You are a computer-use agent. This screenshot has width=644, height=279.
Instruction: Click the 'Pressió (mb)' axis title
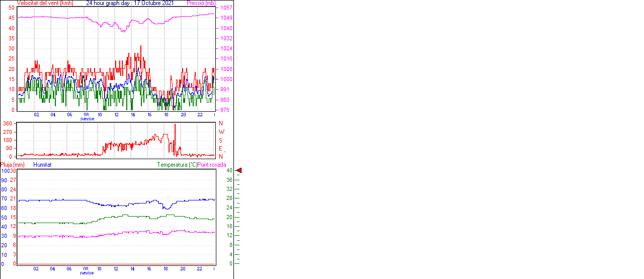tap(201, 3)
